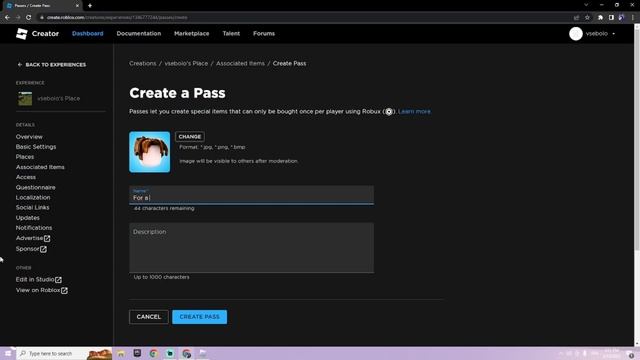Image resolution: width=640 pixels, height=360 pixels.
Task: Open the Windows Start menu
Action: [x=8, y=353]
